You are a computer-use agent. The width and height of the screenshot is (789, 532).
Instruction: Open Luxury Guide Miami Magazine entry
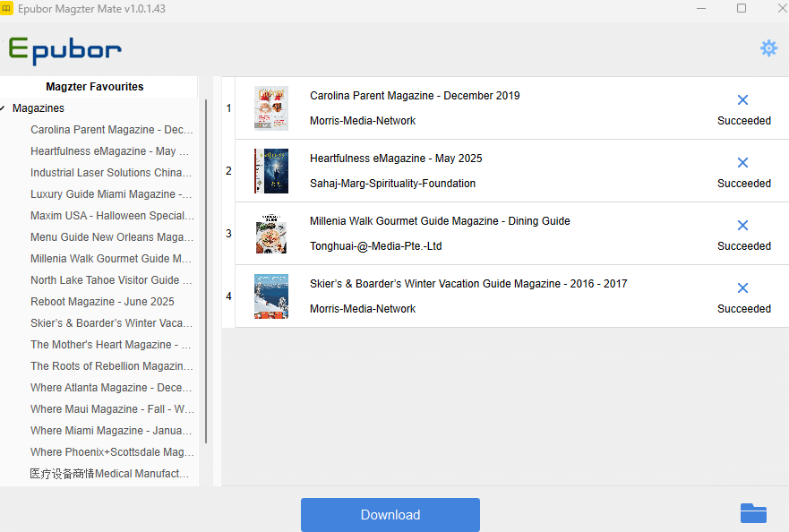click(x=111, y=194)
